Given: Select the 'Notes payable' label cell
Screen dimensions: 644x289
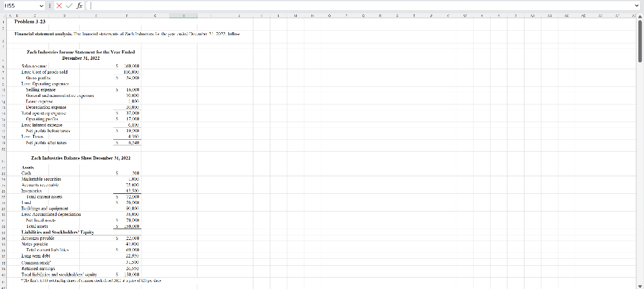Looking at the screenshot, I should point(35,244).
